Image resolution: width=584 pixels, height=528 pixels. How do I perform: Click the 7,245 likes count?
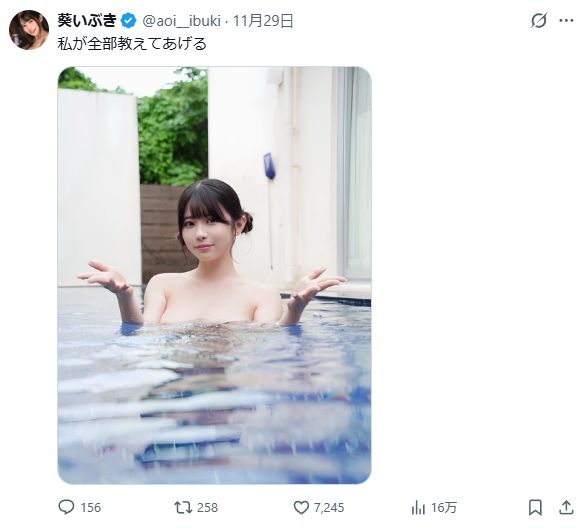pos(329,508)
